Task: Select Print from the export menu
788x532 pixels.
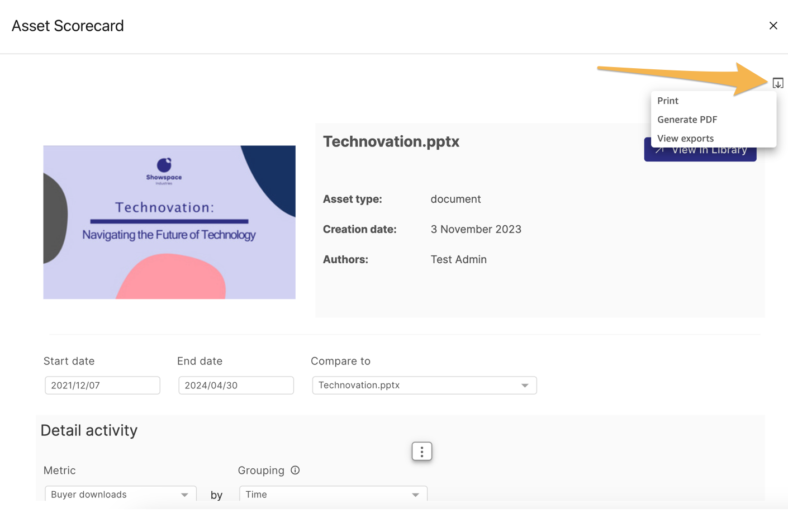Action: coord(668,101)
